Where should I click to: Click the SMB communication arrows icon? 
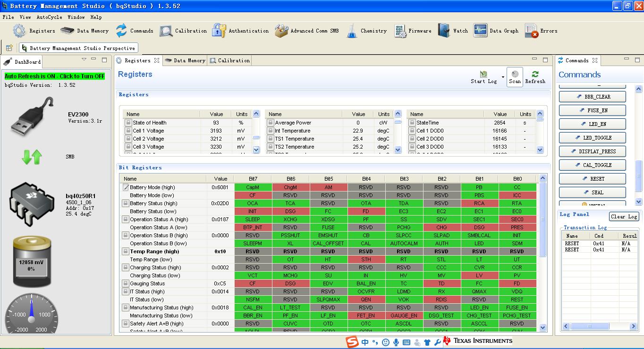32,157
